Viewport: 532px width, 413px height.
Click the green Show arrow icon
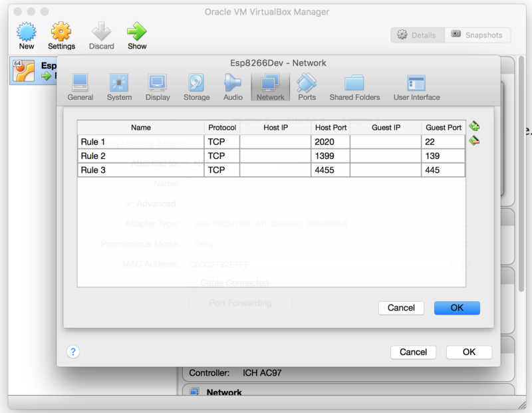137,32
